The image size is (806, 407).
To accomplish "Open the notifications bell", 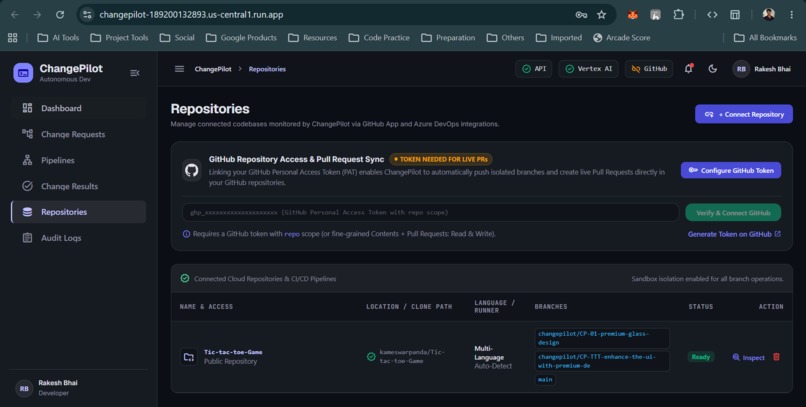I will (x=688, y=69).
